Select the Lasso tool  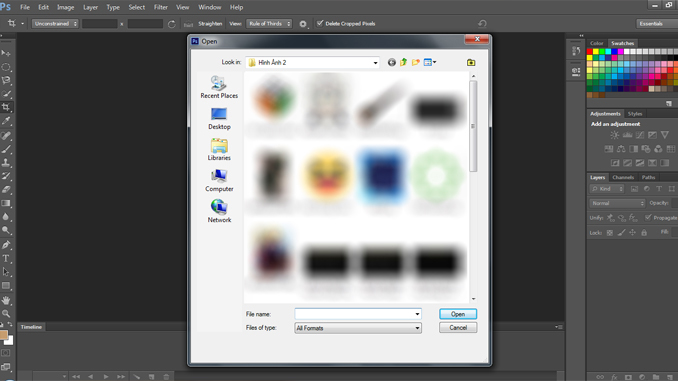6,80
